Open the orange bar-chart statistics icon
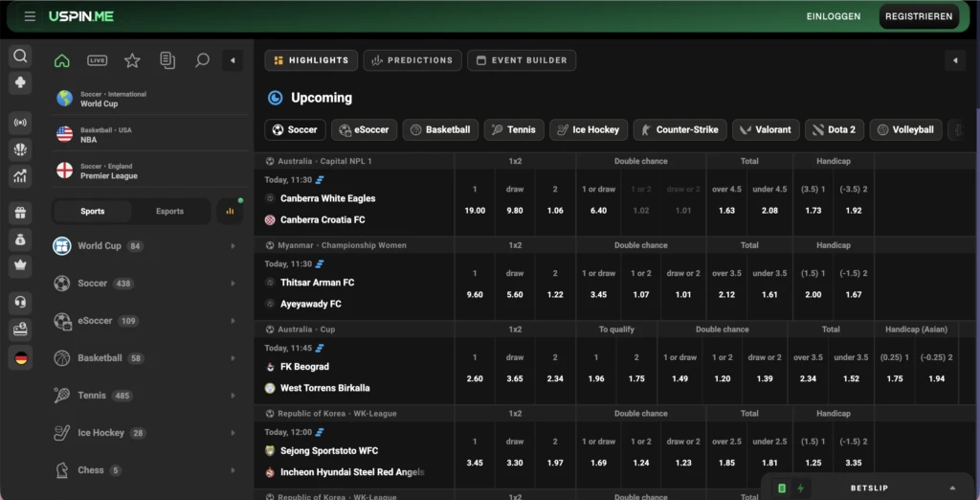This screenshot has width=980, height=500. (x=230, y=212)
